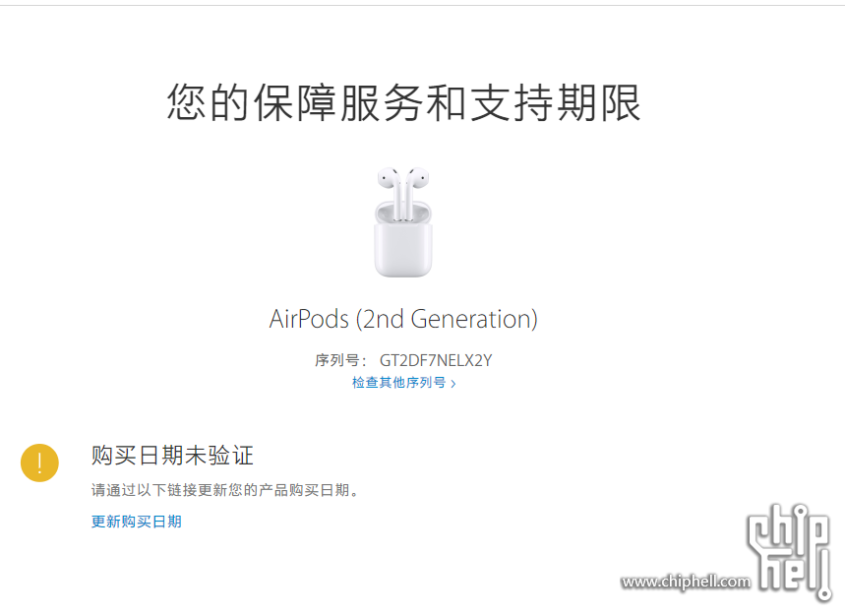
Task: Click the 您的保障服务和支持期限 page title
Action: [x=403, y=102]
